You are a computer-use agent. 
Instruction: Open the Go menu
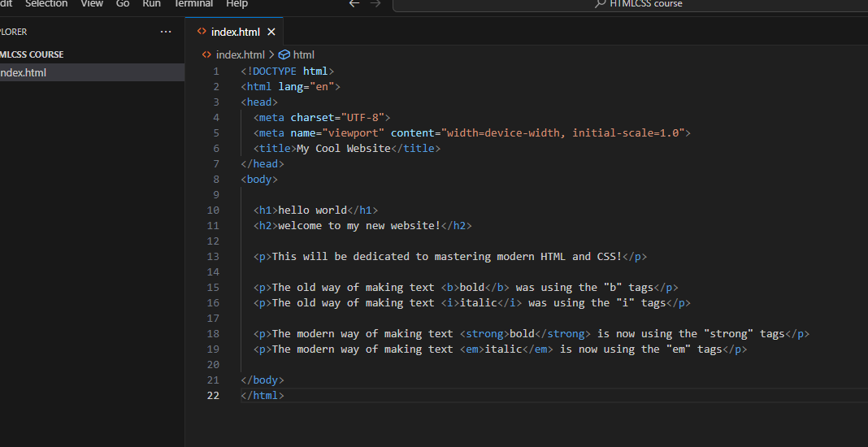[123, 4]
